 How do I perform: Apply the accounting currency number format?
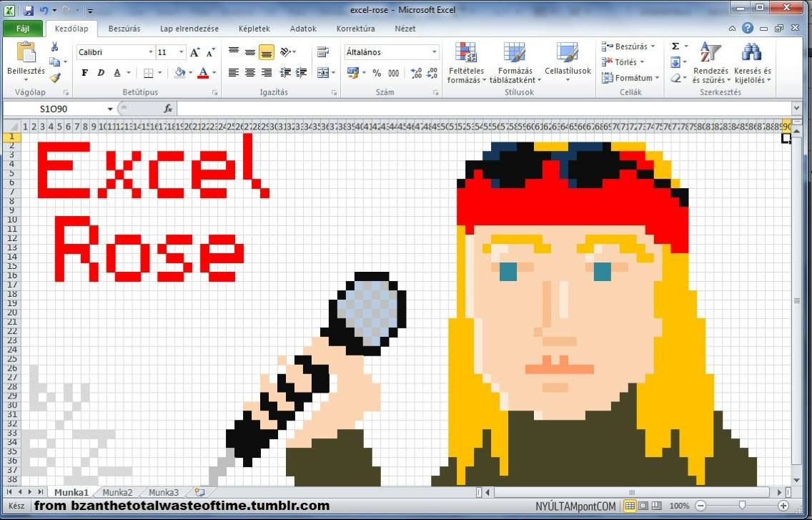pos(353,72)
